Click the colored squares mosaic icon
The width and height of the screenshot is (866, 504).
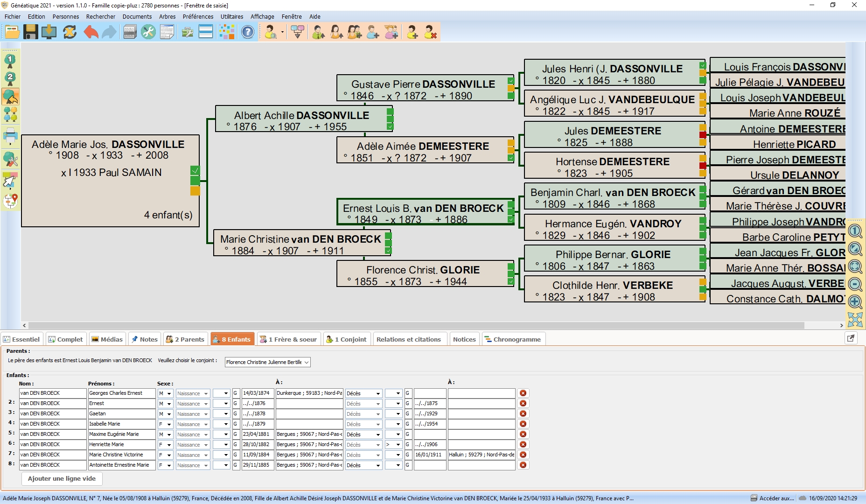point(227,32)
